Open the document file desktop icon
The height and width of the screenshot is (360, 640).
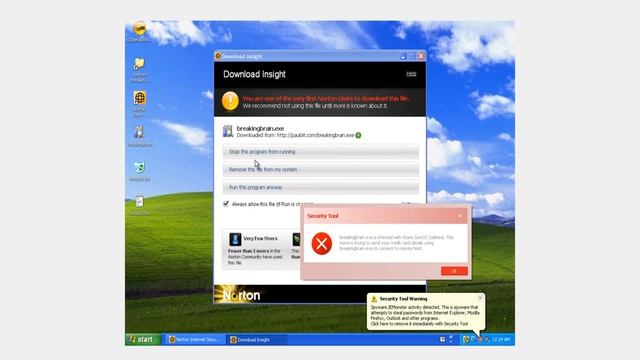click(x=140, y=202)
